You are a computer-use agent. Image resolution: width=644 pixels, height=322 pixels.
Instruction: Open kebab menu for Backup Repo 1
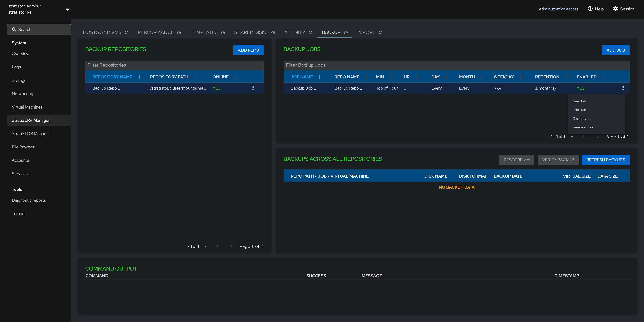click(x=253, y=88)
